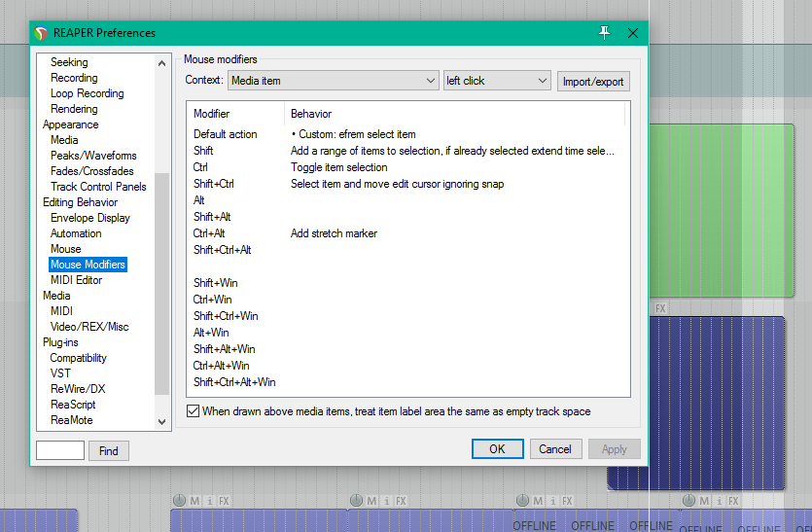This screenshot has width=812, height=532.
Task: Open the Editing Behavior category
Action: point(81,202)
